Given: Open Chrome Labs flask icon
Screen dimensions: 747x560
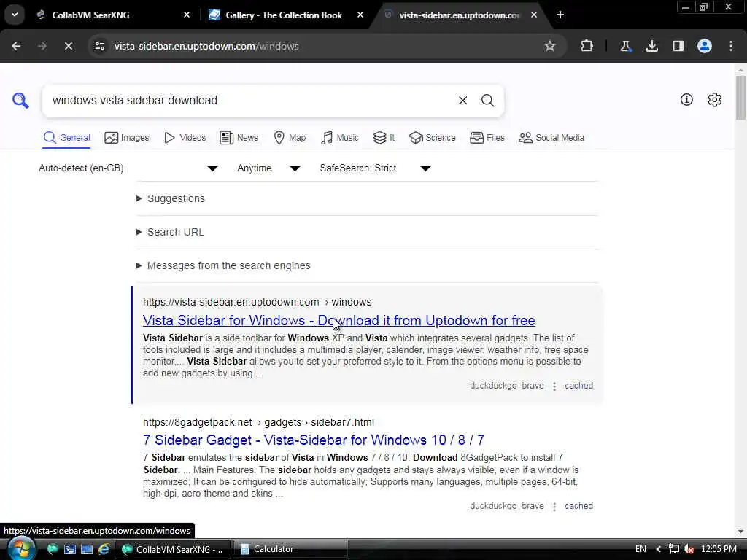Looking at the screenshot, I should point(625,46).
